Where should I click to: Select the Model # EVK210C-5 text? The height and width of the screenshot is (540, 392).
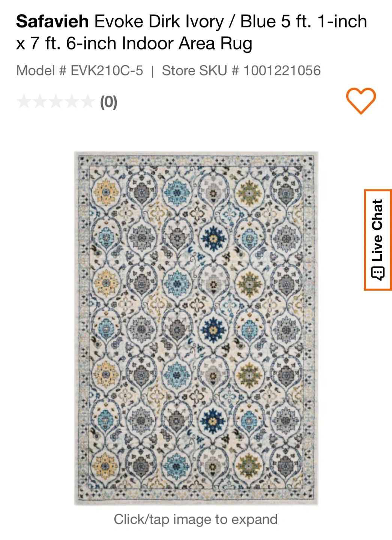pyautogui.click(x=80, y=70)
